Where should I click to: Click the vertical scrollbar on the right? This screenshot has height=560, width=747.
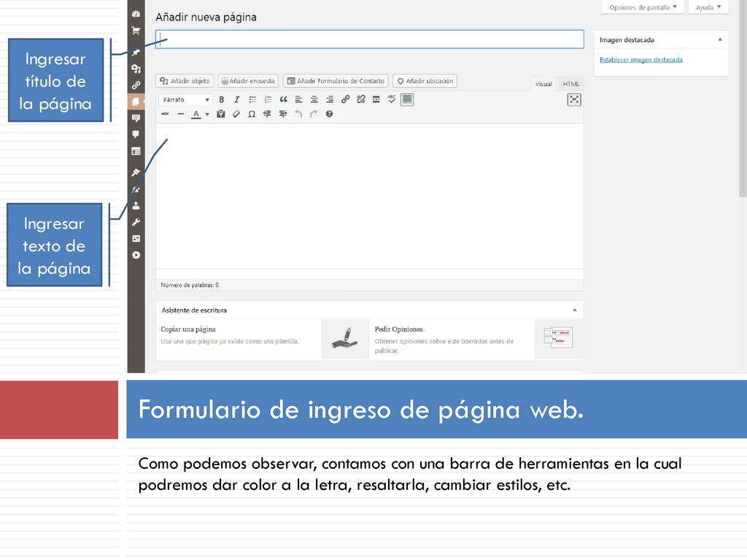pos(743,98)
